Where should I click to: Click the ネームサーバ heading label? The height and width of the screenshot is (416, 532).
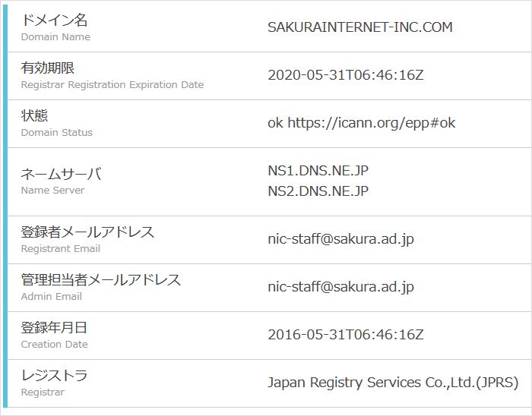61,174
